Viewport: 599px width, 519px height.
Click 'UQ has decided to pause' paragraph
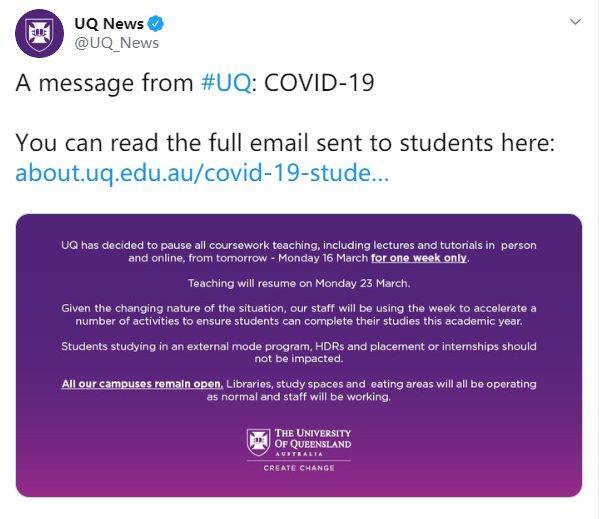(x=299, y=251)
